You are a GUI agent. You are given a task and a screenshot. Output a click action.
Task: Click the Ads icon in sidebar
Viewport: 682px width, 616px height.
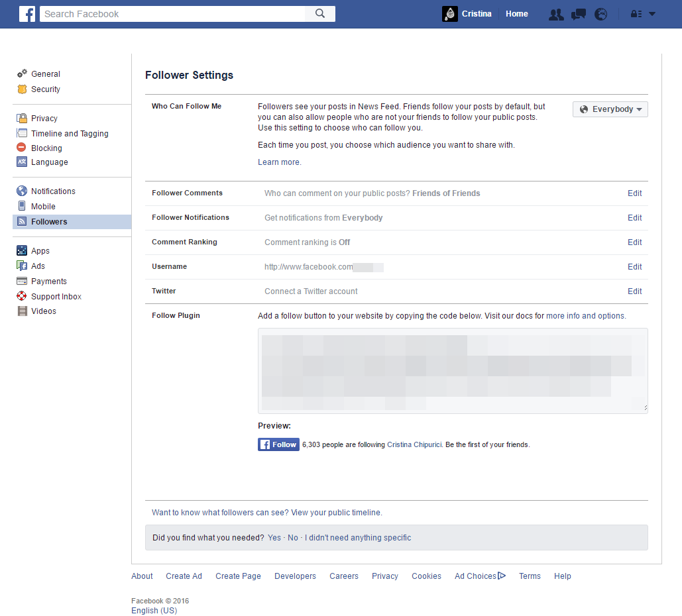point(22,266)
